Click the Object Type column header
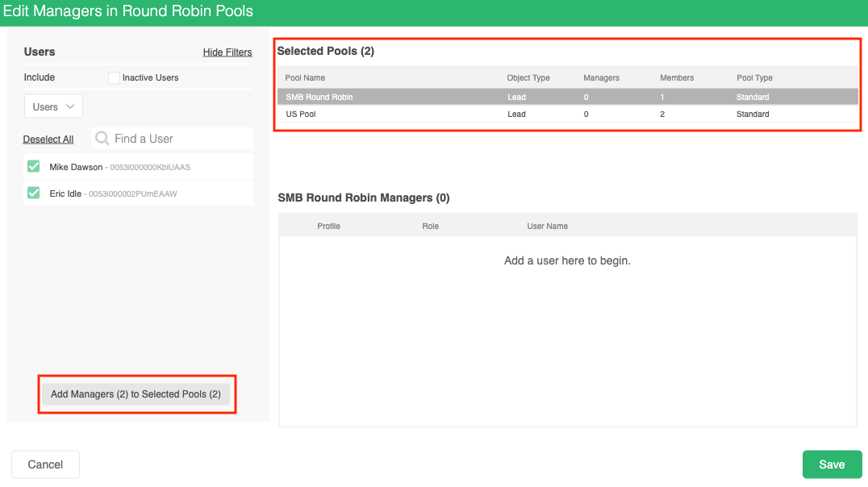 (528, 78)
